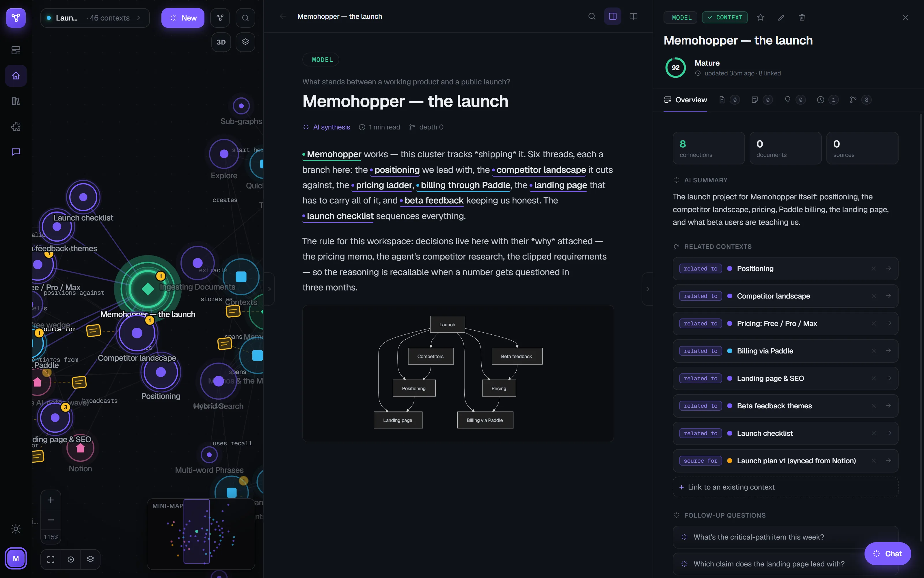
Task: Open graph layers icon below search
Action: [x=245, y=42]
